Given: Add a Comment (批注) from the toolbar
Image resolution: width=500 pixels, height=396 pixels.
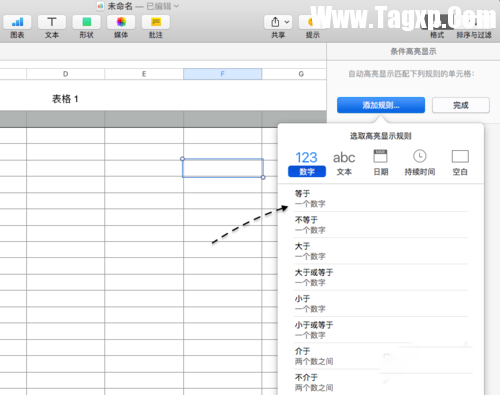Looking at the screenshot, I should point(156,22).
